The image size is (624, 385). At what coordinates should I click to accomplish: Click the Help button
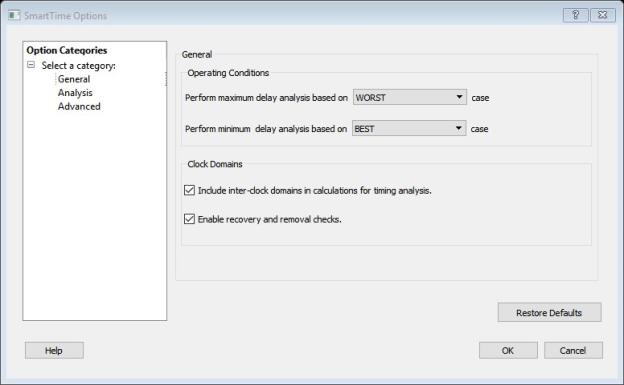pyautogui.click(x=54, y=350)
